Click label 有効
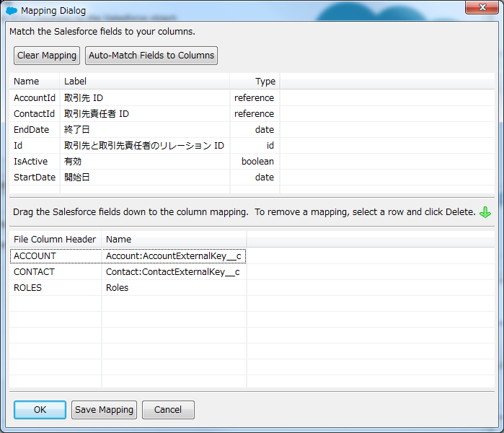This screenshot has height=433, width=504. tap(73, 161)
